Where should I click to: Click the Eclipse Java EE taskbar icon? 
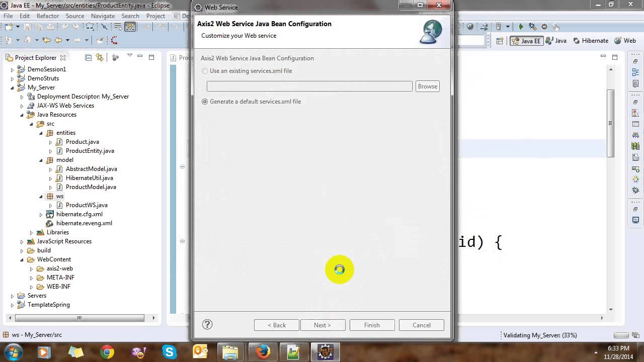(326, 352)
